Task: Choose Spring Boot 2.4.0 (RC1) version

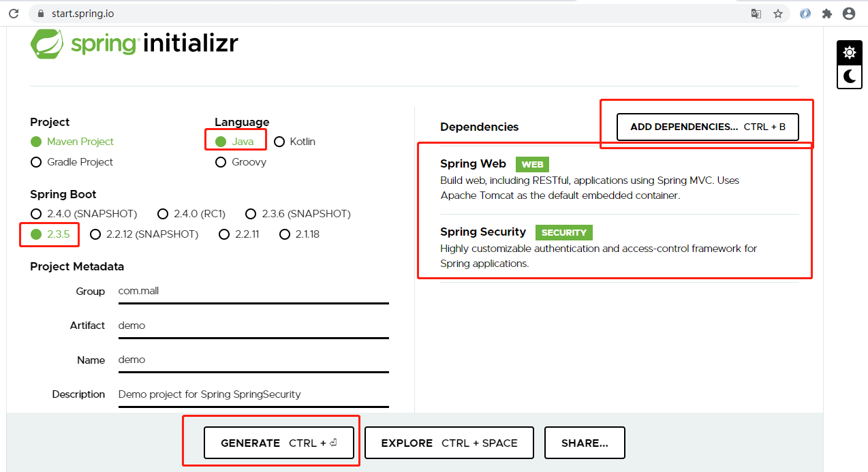Action: pos(191,214)
